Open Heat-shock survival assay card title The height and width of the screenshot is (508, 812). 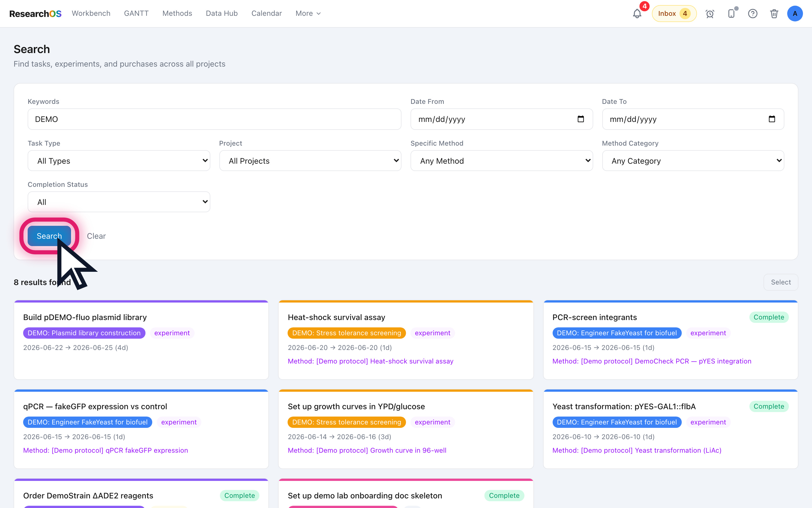tap(336, 317)
